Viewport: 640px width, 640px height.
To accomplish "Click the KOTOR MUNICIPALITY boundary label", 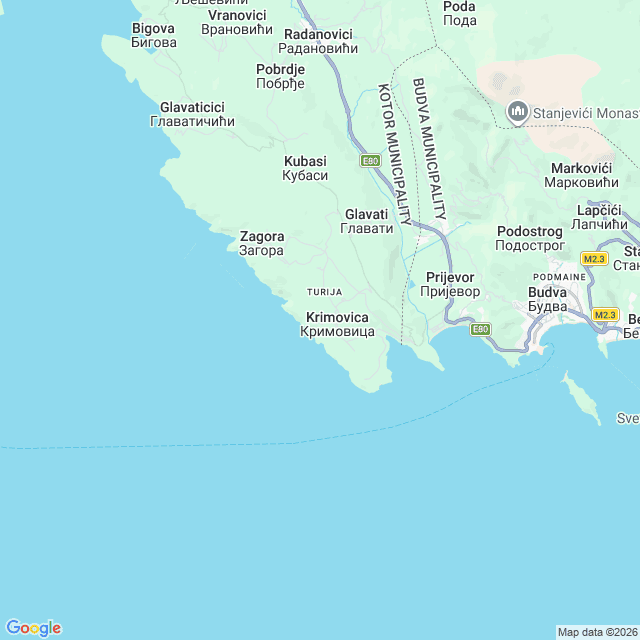I will click(395, 154).
